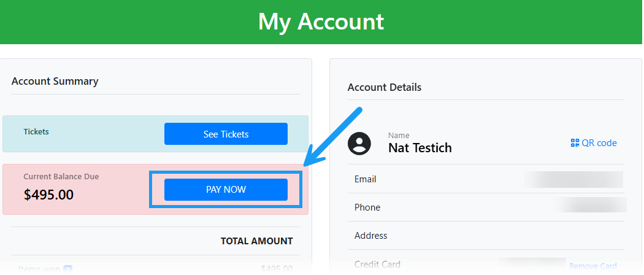Screen dimensions: 644x275
Task: Click the My Account page title
Action: click(x=321, y=21)
